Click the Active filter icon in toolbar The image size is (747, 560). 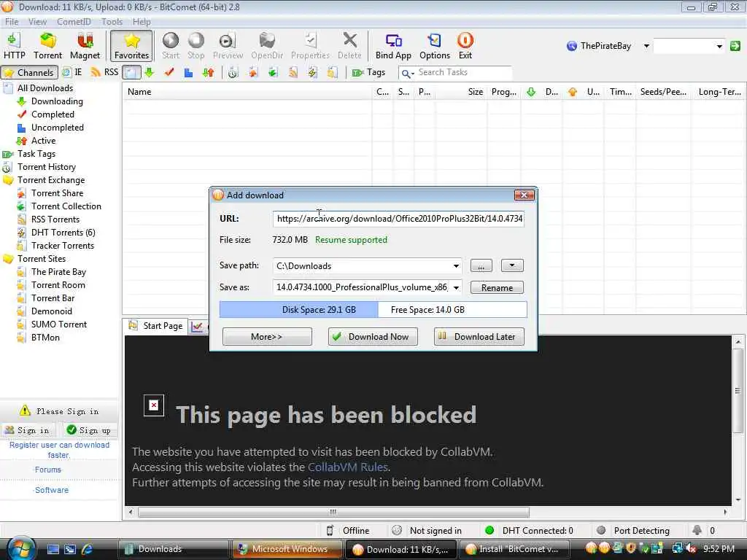point(208,72)
